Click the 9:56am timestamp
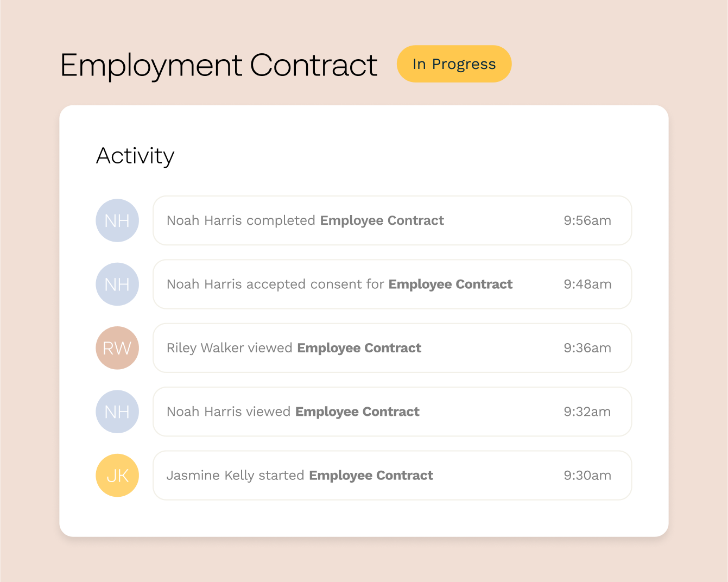Screen dimensions: 728x582 pos(587,220)
